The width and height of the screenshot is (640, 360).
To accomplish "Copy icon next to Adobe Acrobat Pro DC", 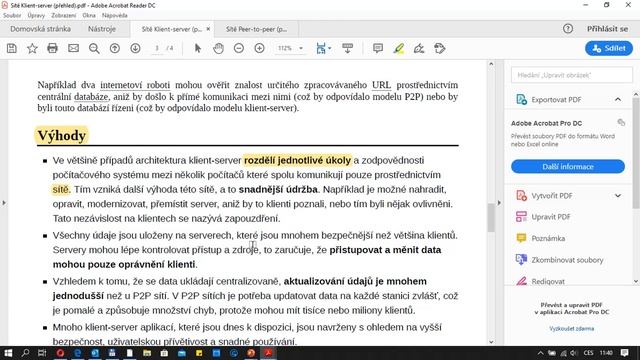I will [621, 122].
